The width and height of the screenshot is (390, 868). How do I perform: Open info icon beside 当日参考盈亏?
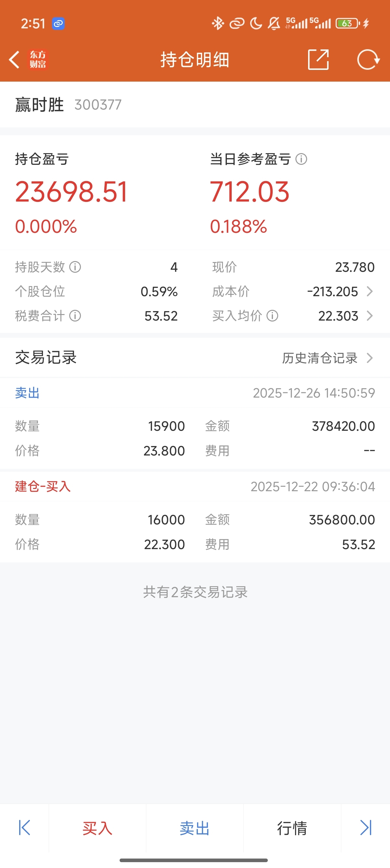(301, 159)
